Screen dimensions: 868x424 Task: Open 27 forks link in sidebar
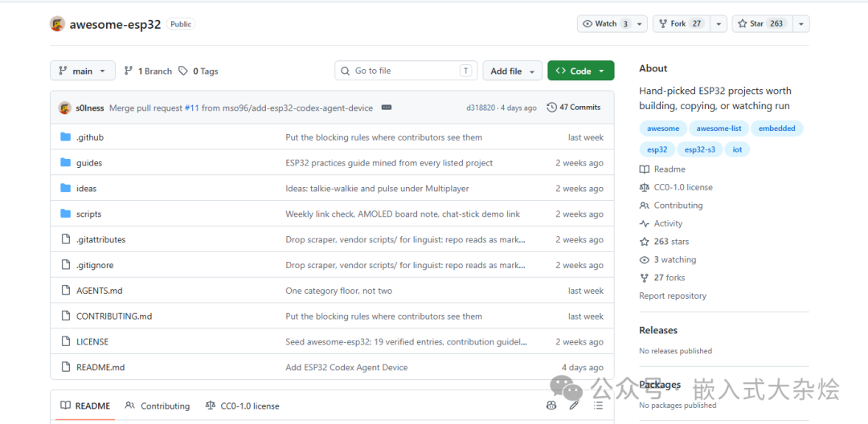[x=663, y=278]
